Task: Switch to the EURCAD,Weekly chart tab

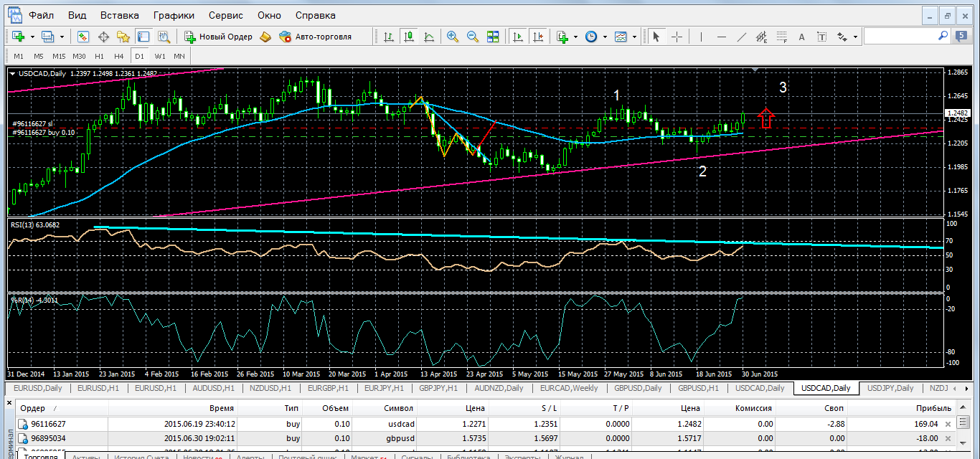Action: pyautogui.click(x=570, y=388)
